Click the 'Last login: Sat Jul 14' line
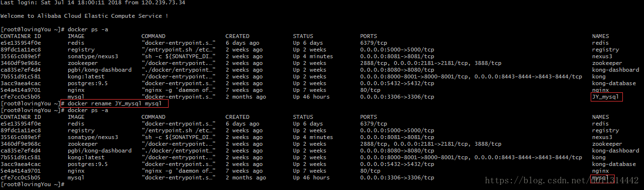Image resolution: width=644 pixels, height=190 pixels. pos(93,3)
